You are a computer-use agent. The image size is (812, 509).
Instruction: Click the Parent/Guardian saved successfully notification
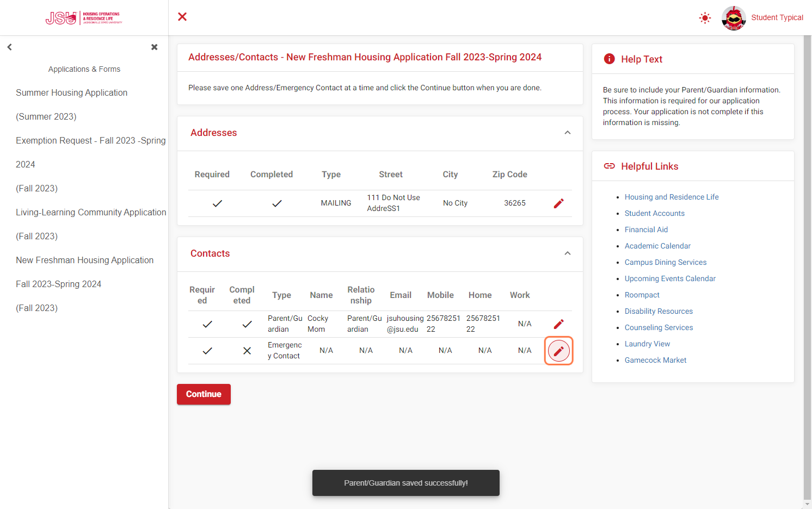tap(406, 483)
